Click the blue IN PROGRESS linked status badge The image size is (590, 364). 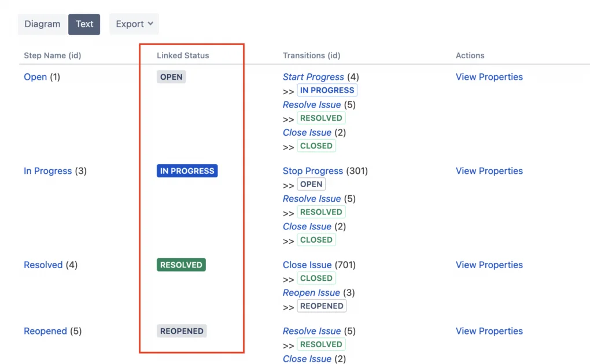187,170
